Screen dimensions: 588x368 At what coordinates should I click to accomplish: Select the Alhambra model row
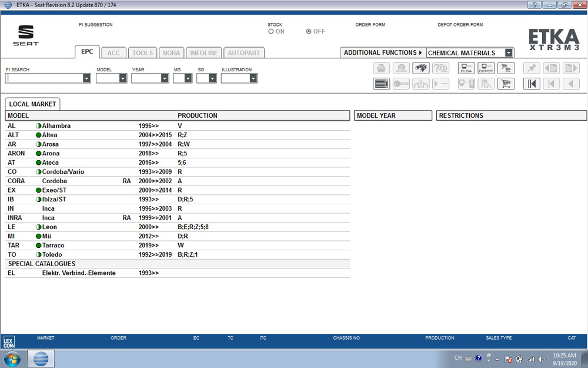(x=178, y=126)
